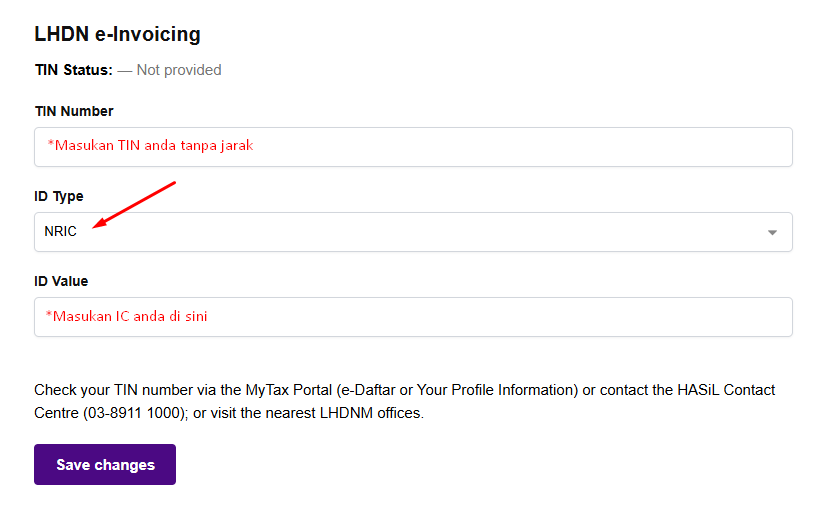823x526 pixels.
Task: Open the ID Type combo box
Action: tap(413, 232)
